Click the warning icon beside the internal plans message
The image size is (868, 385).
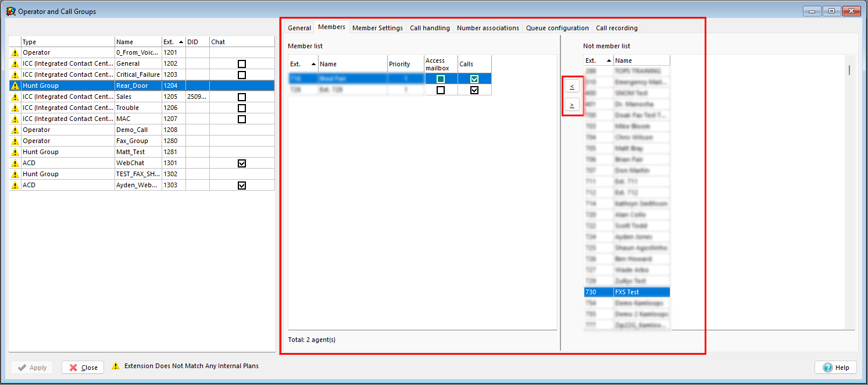pos(116,366)
